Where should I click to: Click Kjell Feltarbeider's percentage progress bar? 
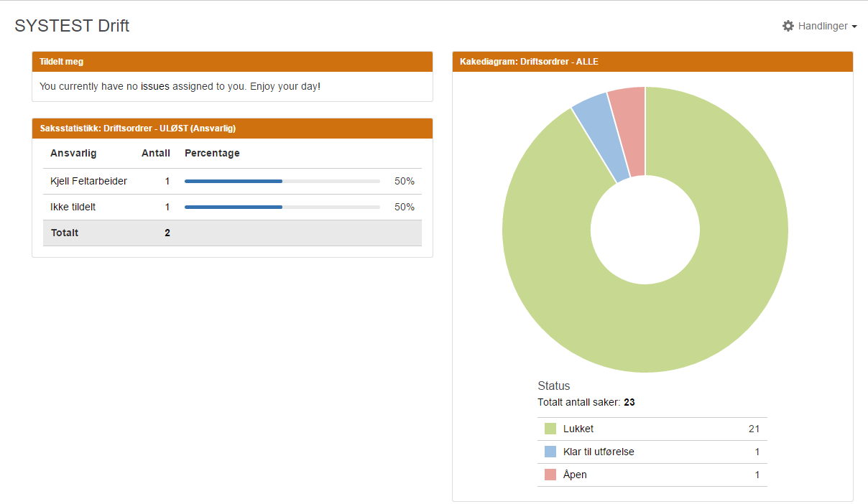[282, 181]
